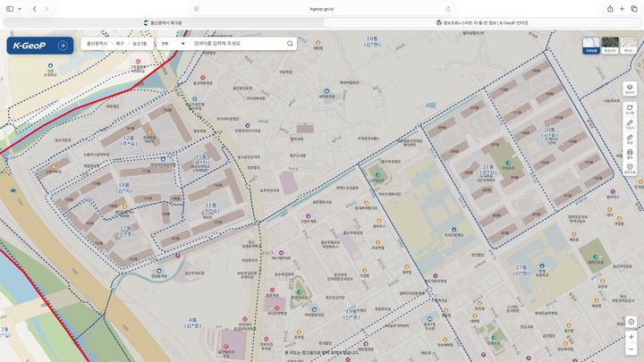Click the search magnifier icon

[290, 44]
